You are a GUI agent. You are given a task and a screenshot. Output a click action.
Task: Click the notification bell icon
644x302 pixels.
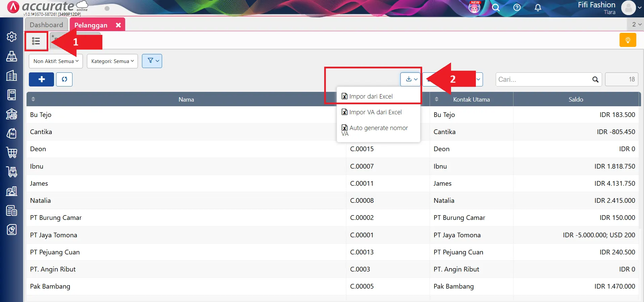click(x=538, y=7)
